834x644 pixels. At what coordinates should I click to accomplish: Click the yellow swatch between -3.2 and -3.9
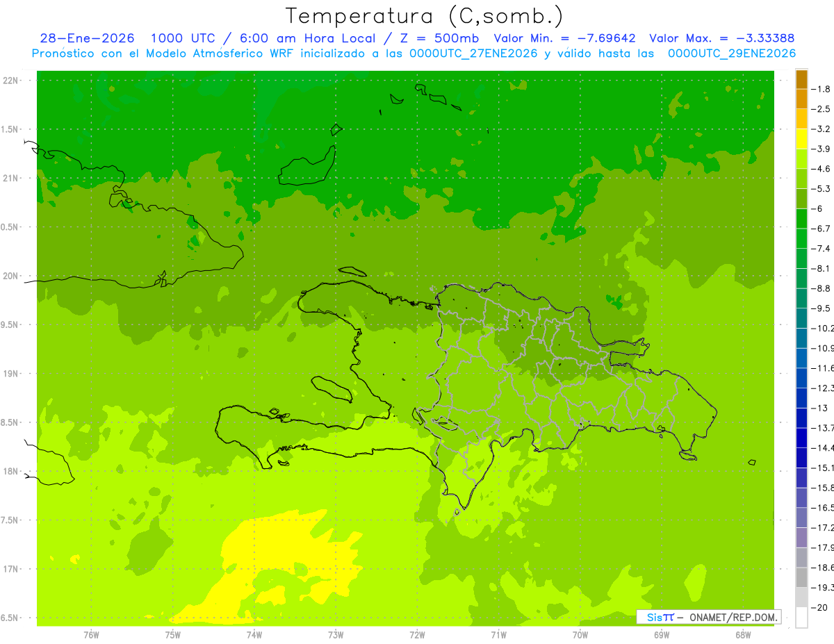[801, 139]
